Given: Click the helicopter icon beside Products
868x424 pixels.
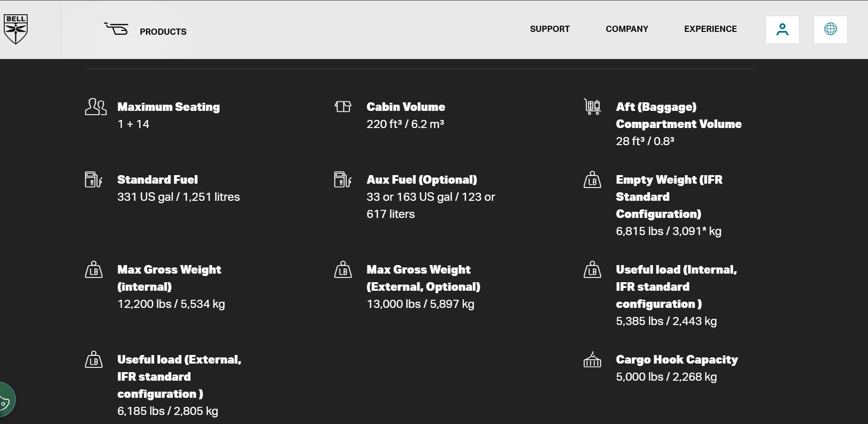Looking at the screenshot, I should (117, 29).
